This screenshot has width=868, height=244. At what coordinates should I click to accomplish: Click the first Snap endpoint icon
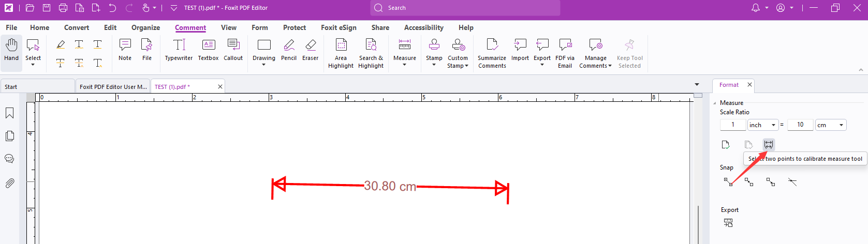(x=728, y=182)
